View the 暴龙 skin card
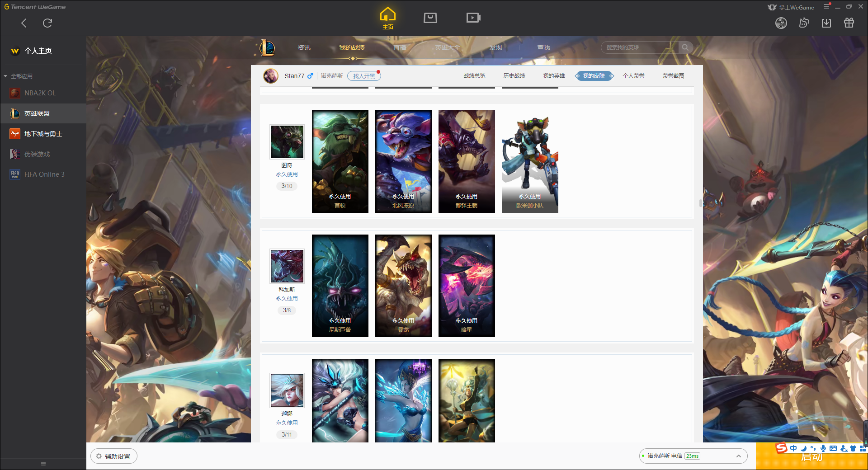Image resolution: width=868 pixels, height=470 pixels. pyautogui.click(x=403, y=286)
